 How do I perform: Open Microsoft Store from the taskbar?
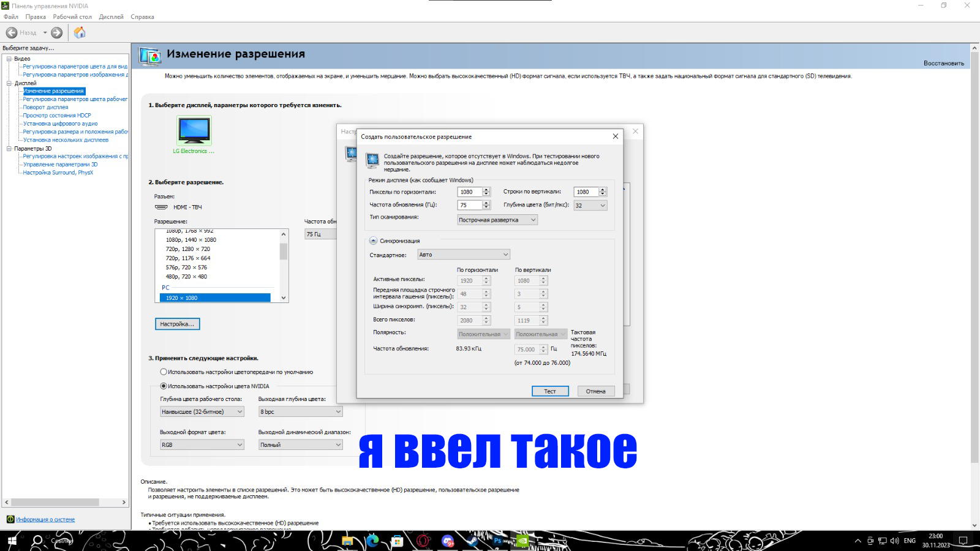(398, 541)
